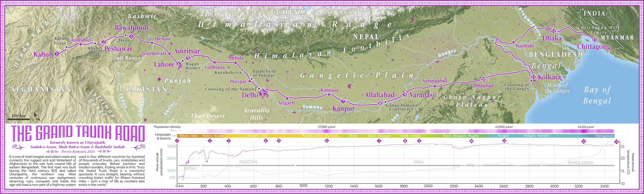Click map diamond marker 11 at Kolkata
This screenshot has width=644, height=194.
[x=533, y=77]
